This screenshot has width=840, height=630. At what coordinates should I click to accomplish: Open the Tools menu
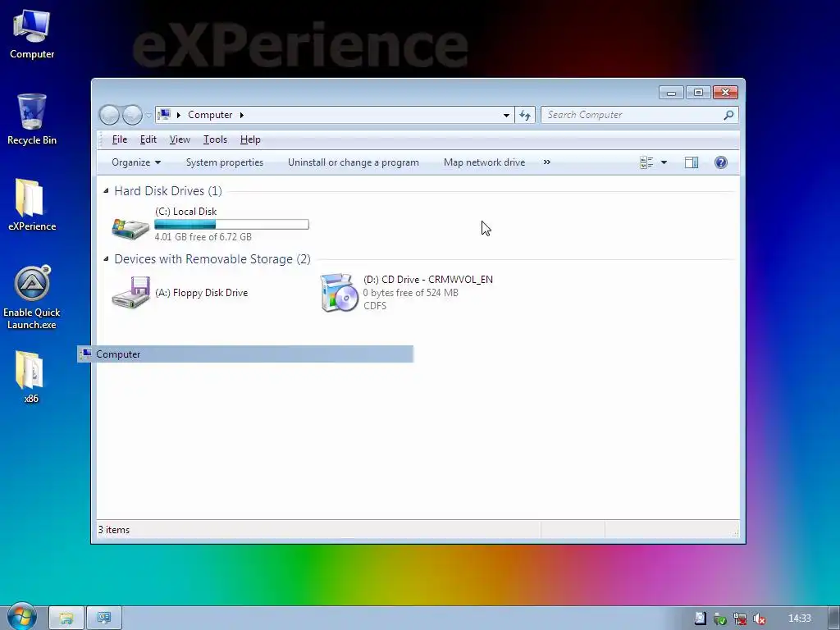(216, 139)
